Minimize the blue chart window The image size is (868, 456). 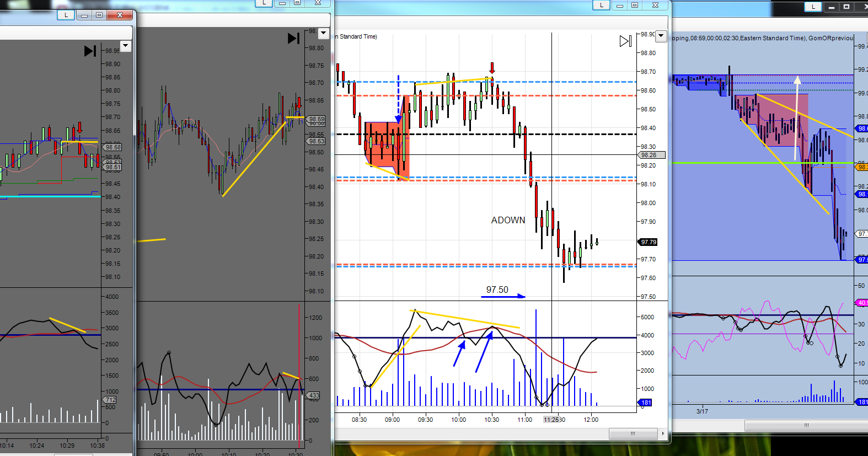[x=832, y=7]
